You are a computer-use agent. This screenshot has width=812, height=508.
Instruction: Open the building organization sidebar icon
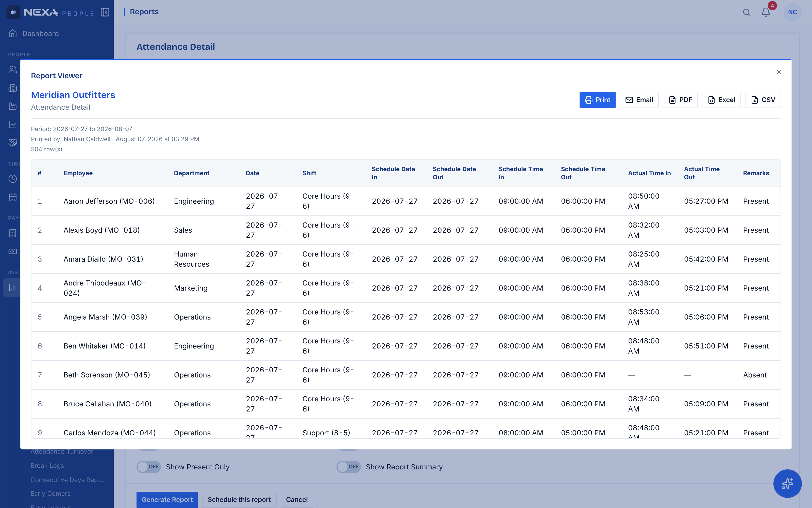pyautogui.click(x=12, y=88)
